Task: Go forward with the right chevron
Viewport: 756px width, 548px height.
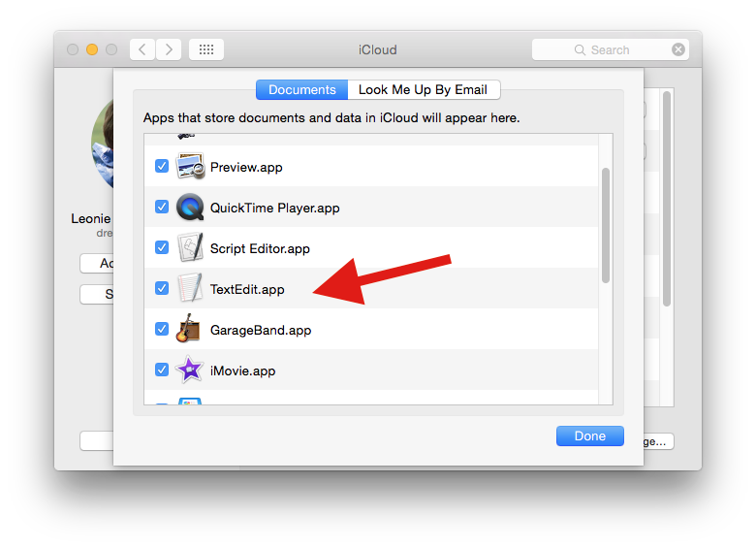Action: coord(169,49)
